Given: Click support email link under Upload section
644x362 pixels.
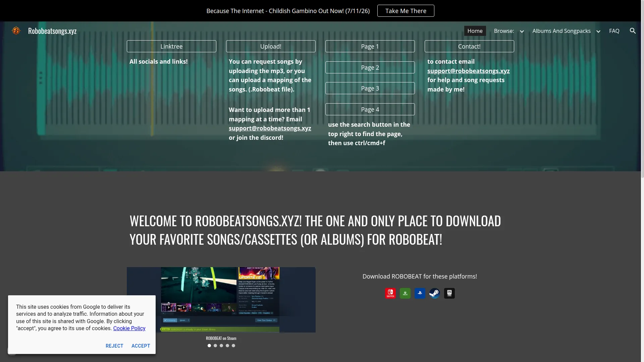Looking at the screenshot, I should point(270,128).
